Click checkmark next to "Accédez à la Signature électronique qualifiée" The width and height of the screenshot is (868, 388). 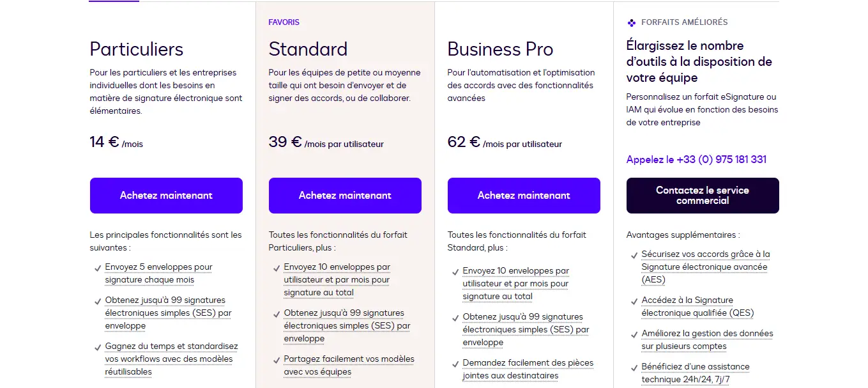[x=634, y=300]
